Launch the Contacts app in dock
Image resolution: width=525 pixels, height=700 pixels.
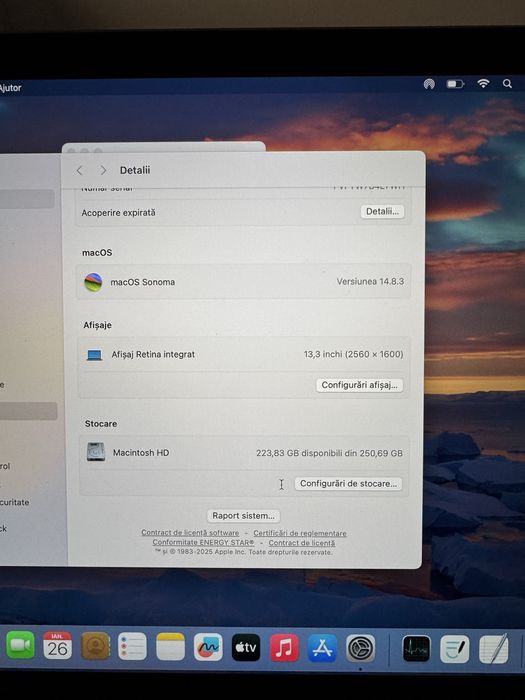[x=96, y=646]
